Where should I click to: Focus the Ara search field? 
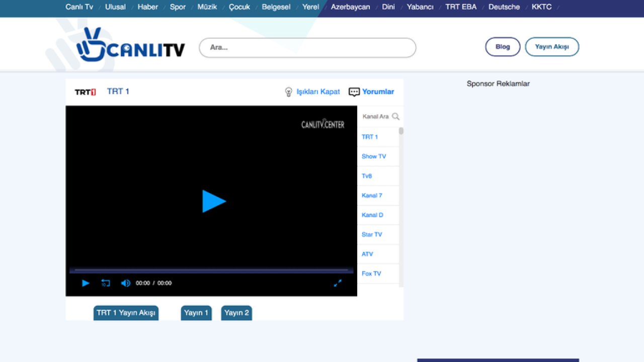point(307,48)
